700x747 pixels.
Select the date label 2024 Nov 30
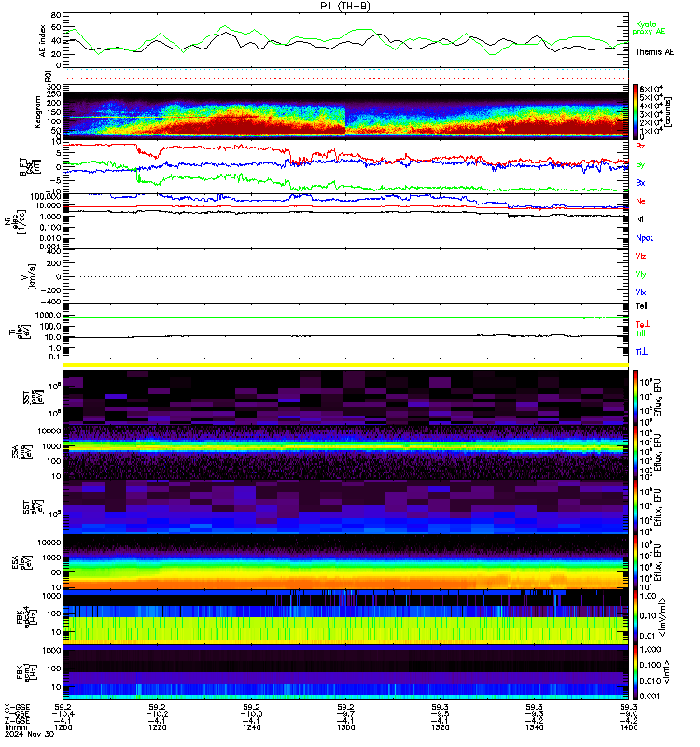point(30,734)
